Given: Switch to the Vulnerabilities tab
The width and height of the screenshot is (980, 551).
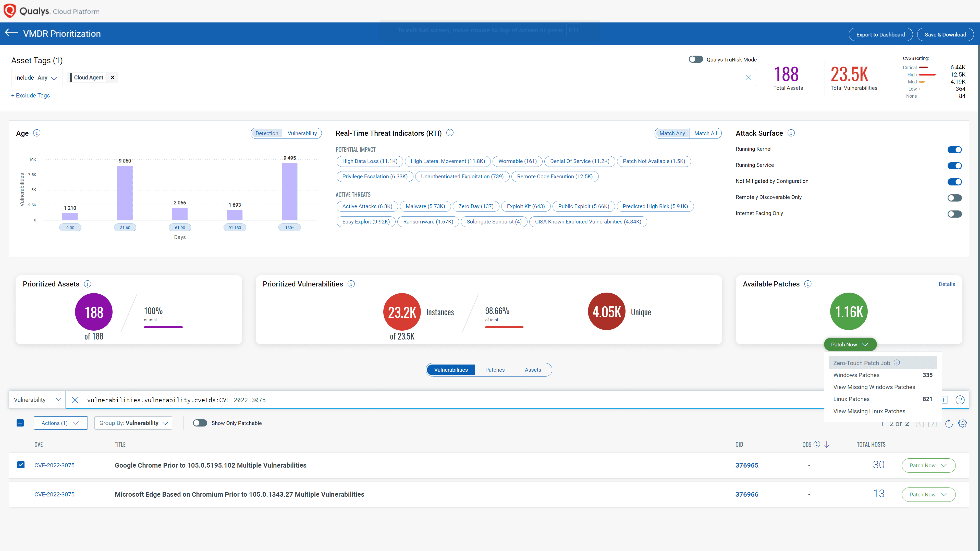Looking at the screenshot, I should pyautogui.click(x=451, y=370).
